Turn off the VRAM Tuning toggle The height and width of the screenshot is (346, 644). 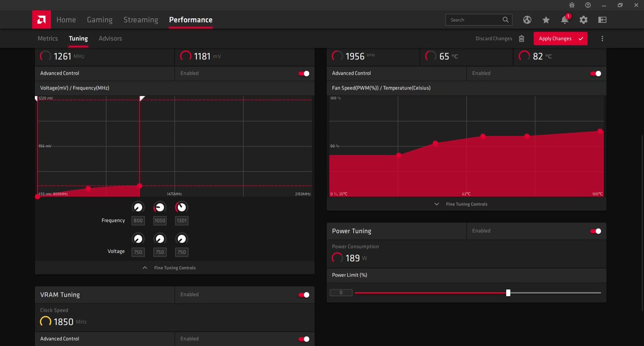point(304,295)
